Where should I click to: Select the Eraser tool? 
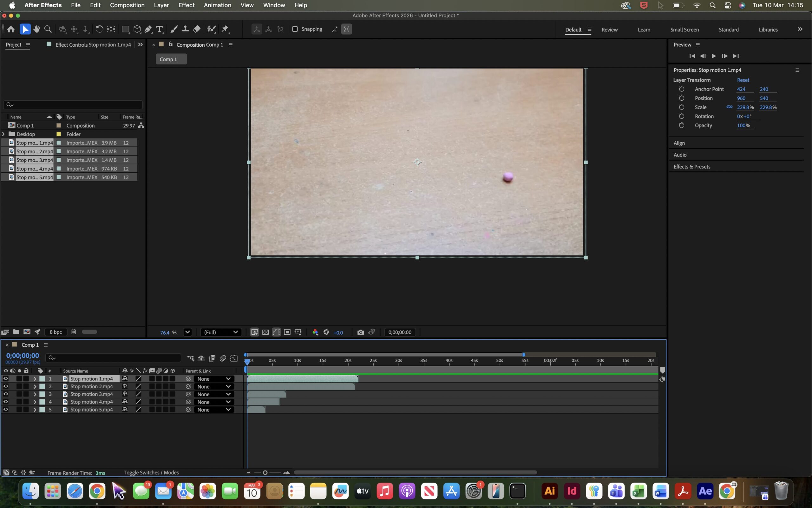(x=197, y=29)
